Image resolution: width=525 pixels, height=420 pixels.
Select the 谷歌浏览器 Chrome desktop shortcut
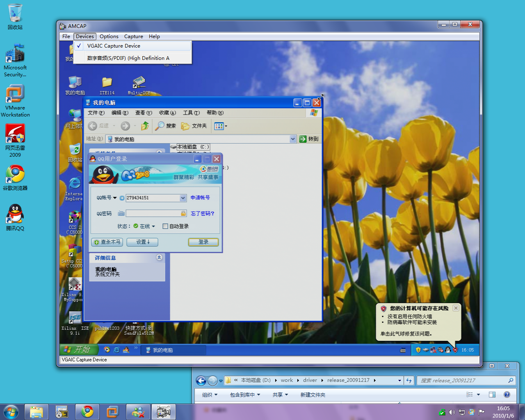15,178
